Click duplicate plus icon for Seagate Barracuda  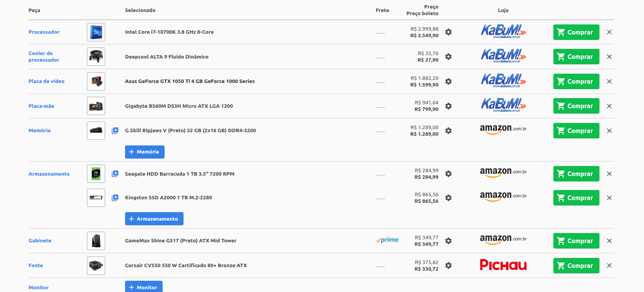click(x=115, y=174)
